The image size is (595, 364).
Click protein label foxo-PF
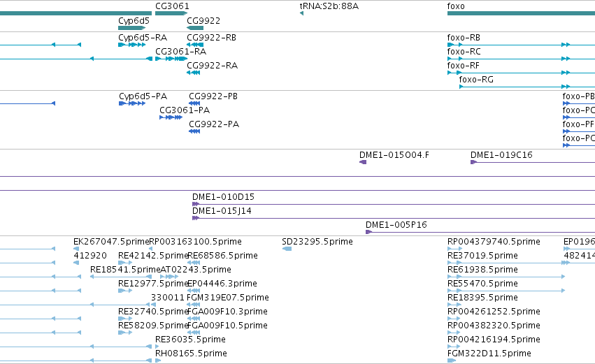point(578,124)
